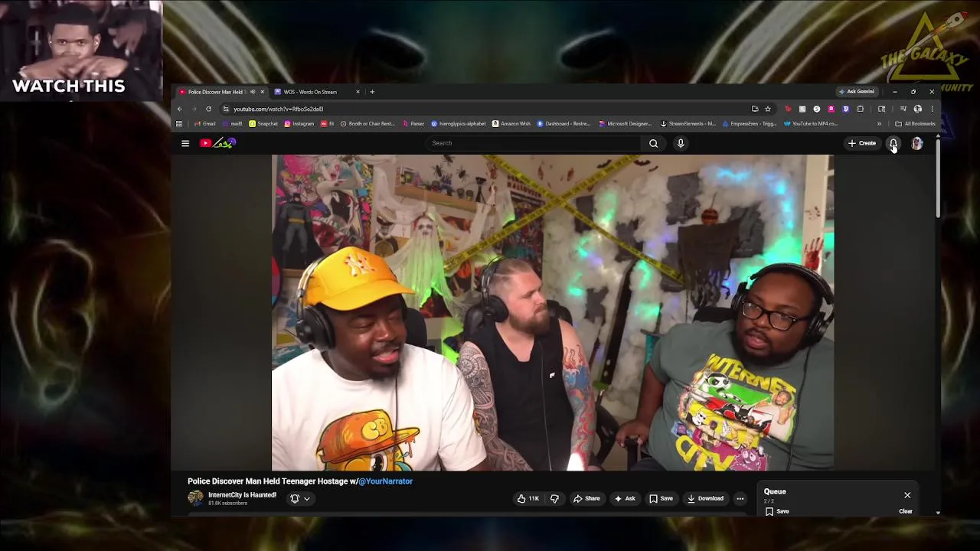Open YouTube account avatar menu
This screenshot has width=980, height=551.
[x=916, y=143]
